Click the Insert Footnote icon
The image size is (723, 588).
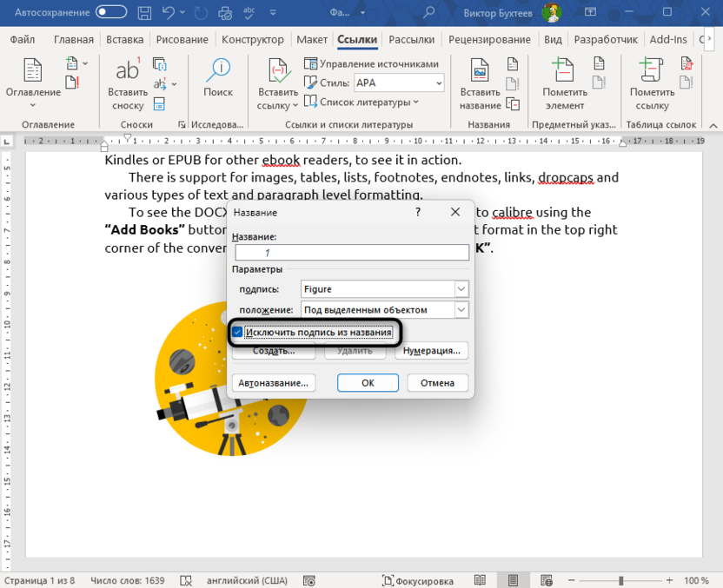point(128,70)
